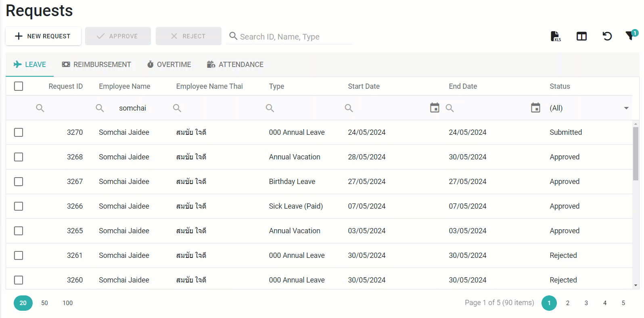Screen dimensions: 644x318
Task: Create a New Request
Action: pos(43,36)
